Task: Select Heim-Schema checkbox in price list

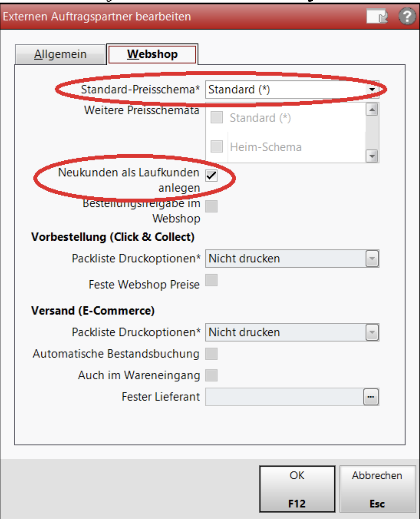Action: tap(216, 146)
